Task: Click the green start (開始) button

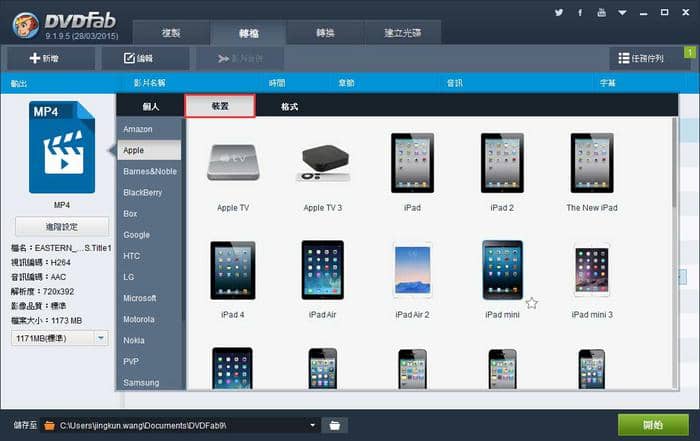Action: tap(653, 425)
